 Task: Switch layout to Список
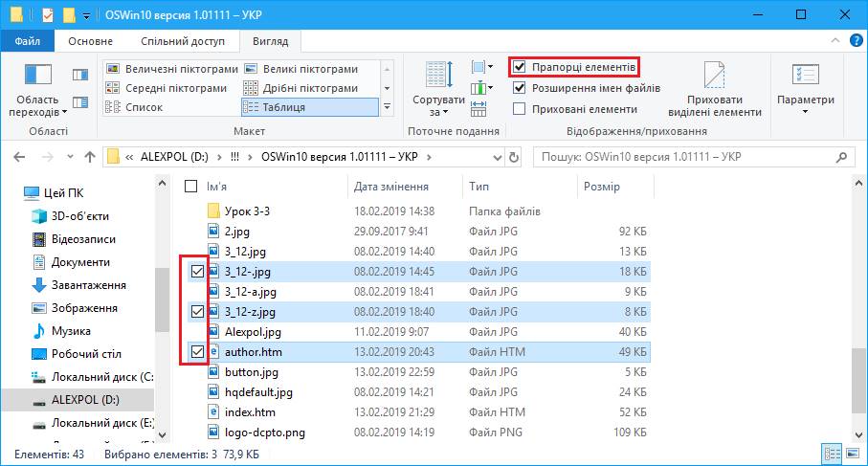point(134,107)
